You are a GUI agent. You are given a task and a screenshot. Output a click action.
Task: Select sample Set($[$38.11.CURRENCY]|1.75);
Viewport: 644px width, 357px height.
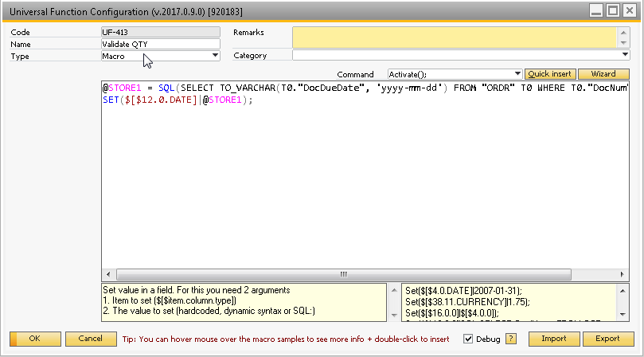point(468,302)
